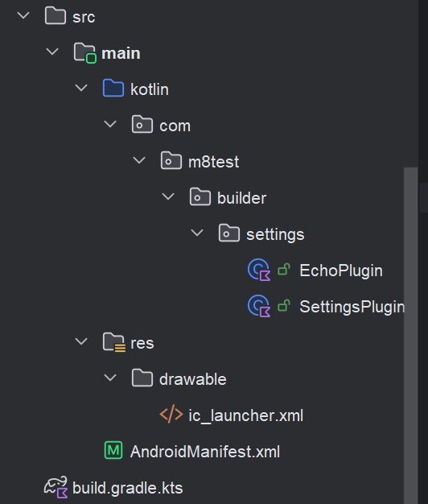This screenshot has height=504, width=428.
Task: Collapse the src folder chevron
Action: 23,15
